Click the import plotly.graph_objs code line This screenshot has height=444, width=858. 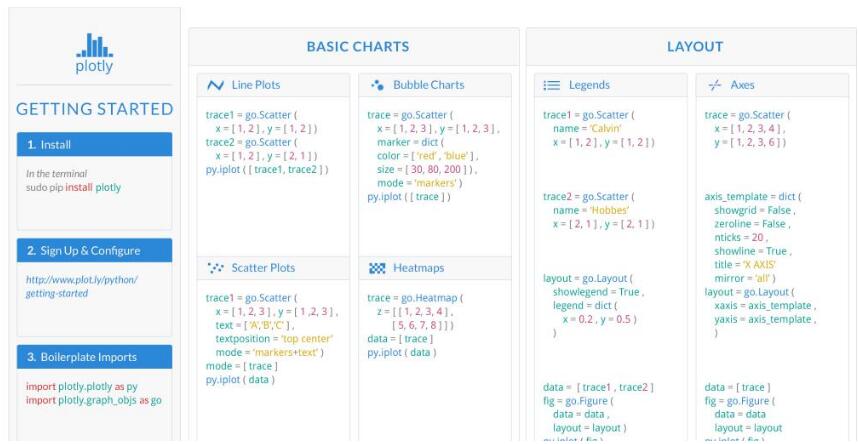click(93, 400)
